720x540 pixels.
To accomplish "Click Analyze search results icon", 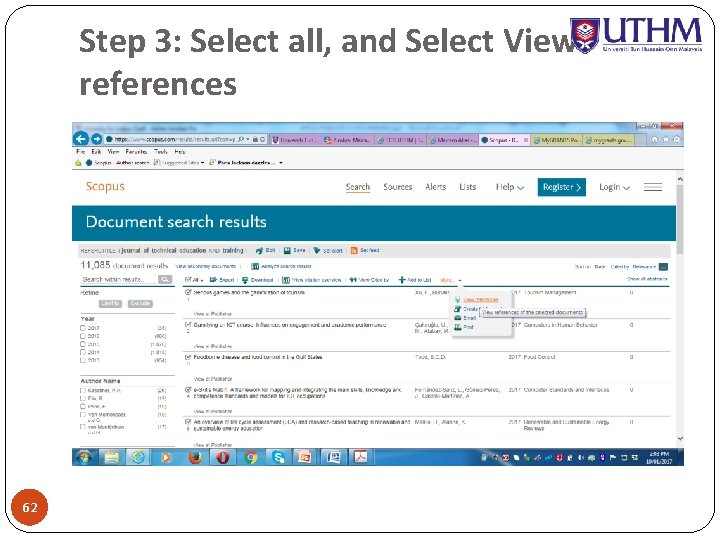I will (255, 266).
